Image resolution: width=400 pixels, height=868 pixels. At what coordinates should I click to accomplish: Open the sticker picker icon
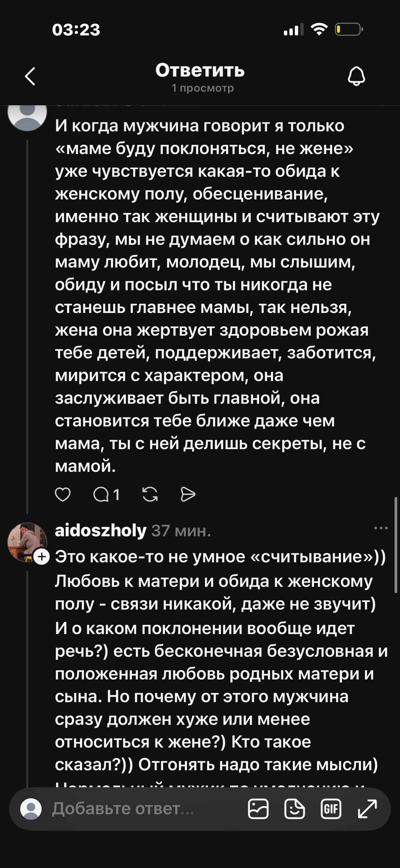[x=295, y=809]
